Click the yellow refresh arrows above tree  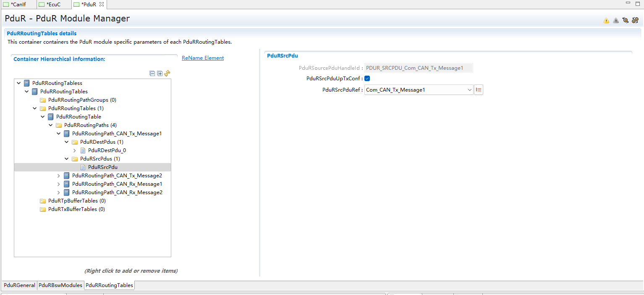[167, 73]
